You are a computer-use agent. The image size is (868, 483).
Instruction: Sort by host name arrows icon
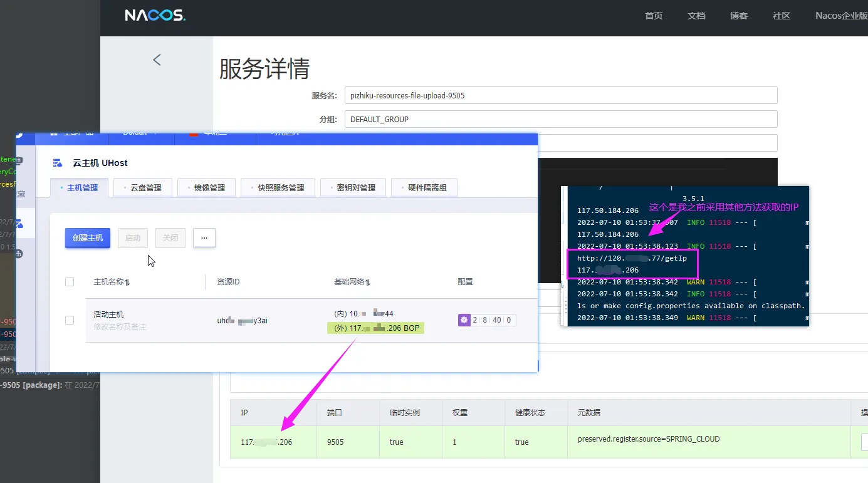[127, 283]
